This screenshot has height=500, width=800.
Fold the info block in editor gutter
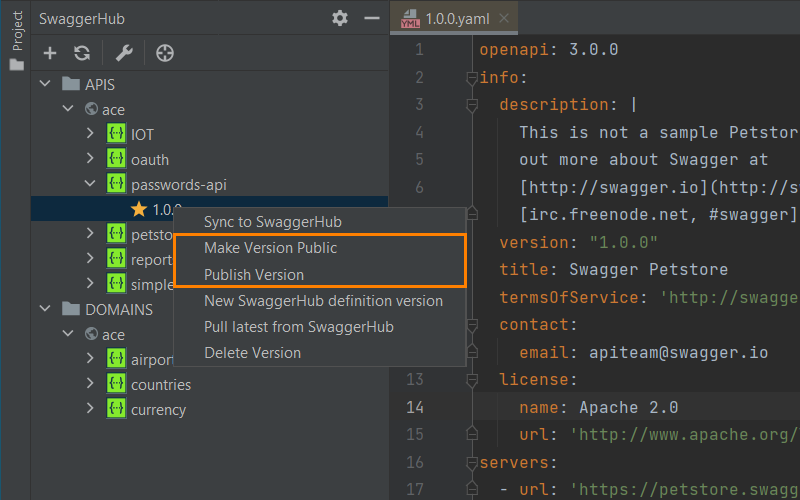tap(472, 78)
